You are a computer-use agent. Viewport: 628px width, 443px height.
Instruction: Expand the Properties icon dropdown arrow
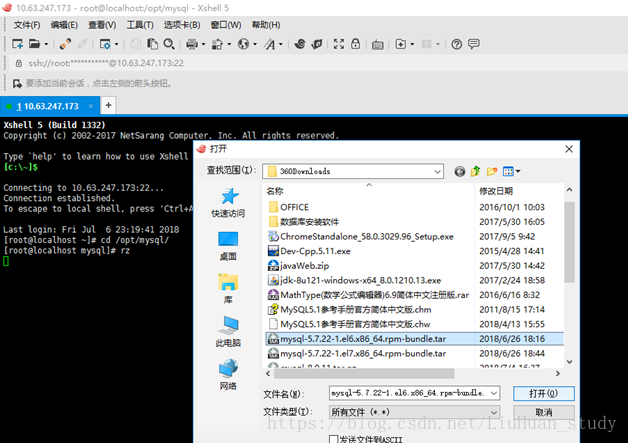(117, 44)
